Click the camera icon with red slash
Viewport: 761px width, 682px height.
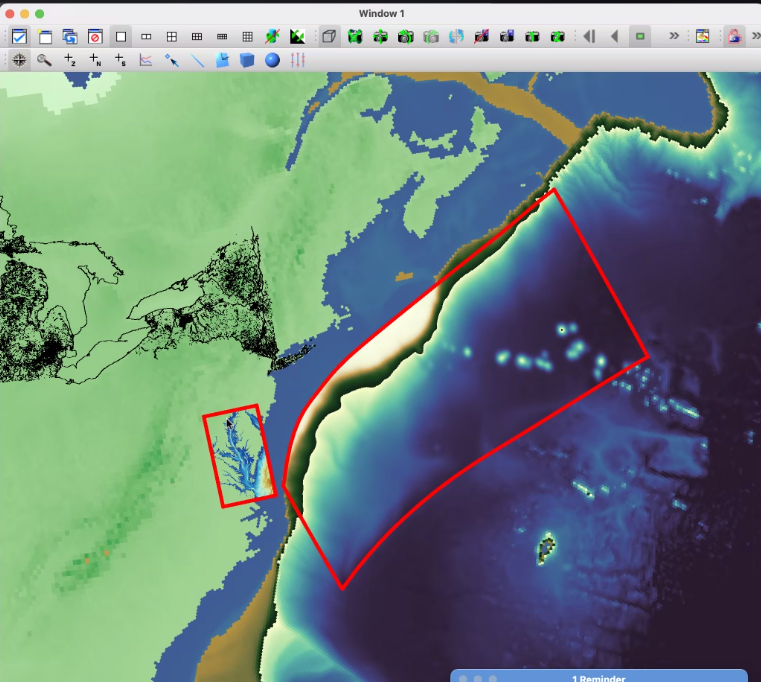(x=481, y=36)
